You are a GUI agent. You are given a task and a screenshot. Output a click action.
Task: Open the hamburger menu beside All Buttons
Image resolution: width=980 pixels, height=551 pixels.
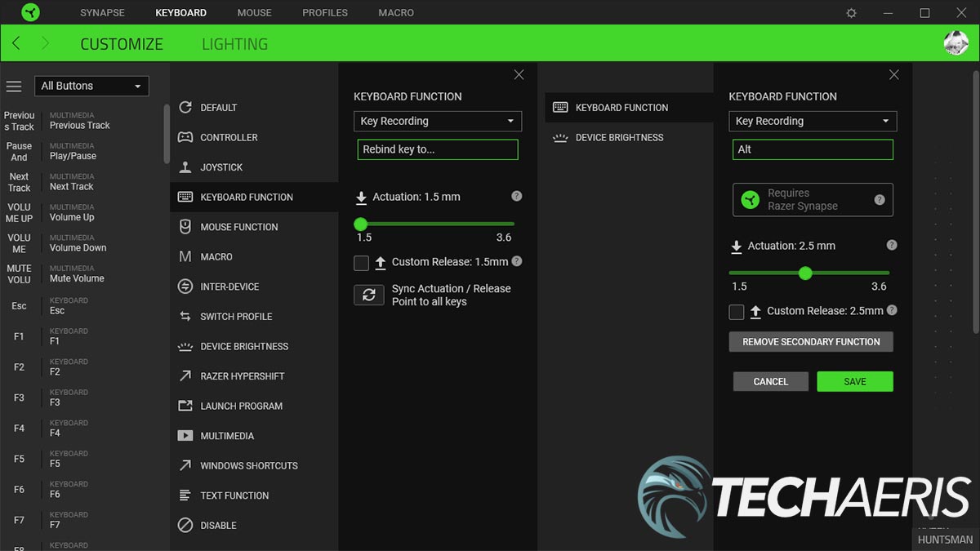tap(14, 86)
